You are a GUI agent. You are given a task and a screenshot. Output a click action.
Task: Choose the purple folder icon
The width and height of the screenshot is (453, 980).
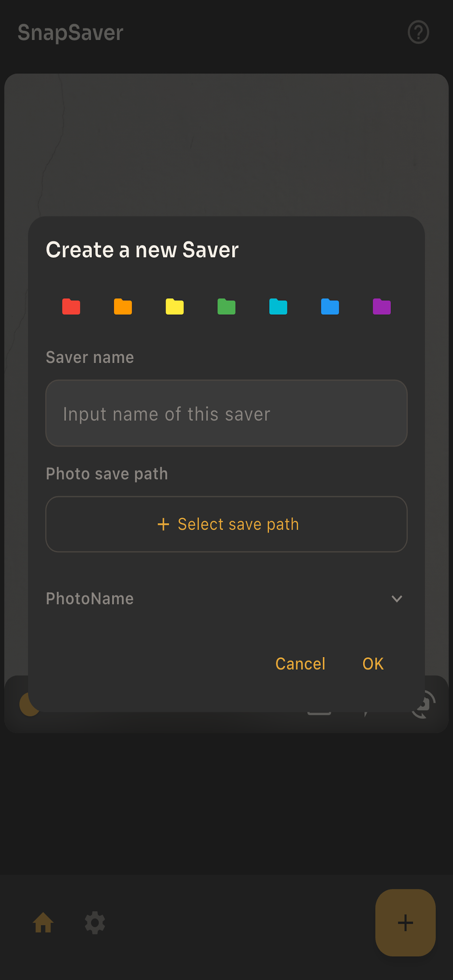pyautogui.click(x=382, y=307)
